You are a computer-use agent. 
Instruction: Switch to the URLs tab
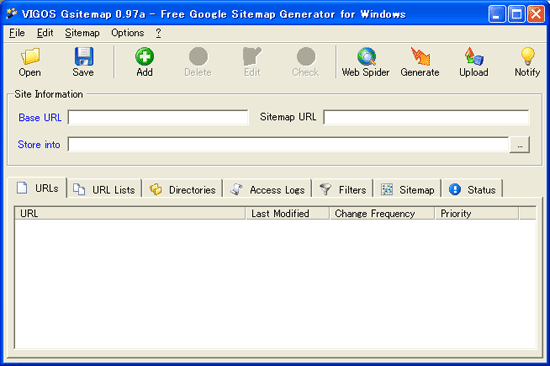[37, 188]
